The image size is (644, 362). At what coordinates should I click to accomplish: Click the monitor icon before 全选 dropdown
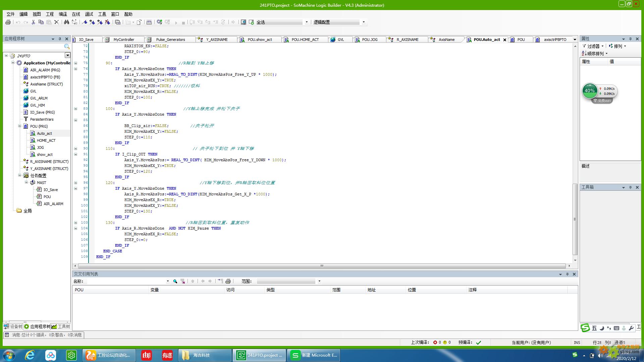244,22
